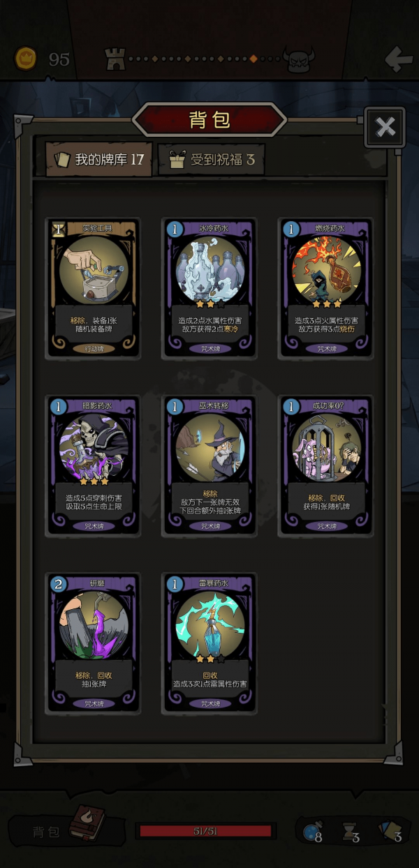Screen dimensions: 419x868
Task: Select the 冰冷药水 card
Action: coord(209,289)
